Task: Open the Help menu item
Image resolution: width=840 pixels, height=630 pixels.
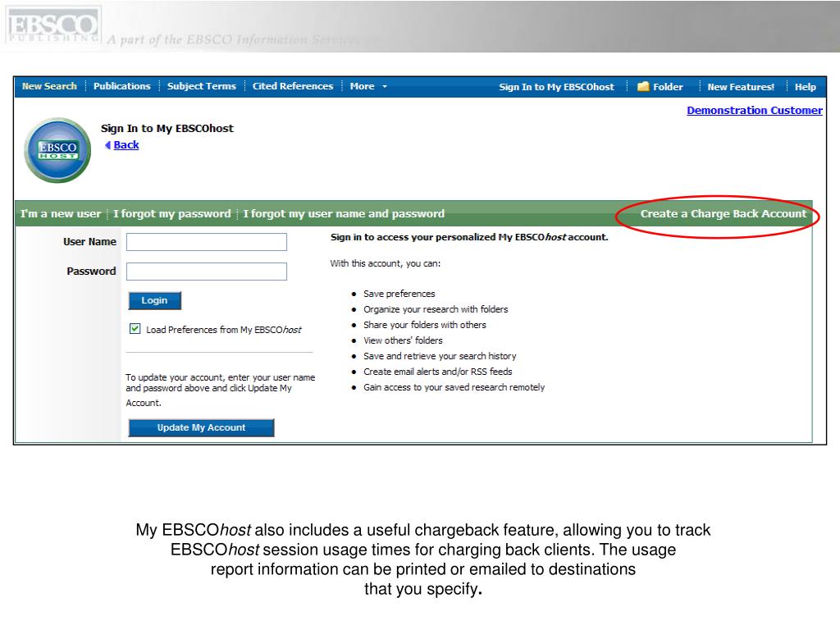Action: [806, 87]
